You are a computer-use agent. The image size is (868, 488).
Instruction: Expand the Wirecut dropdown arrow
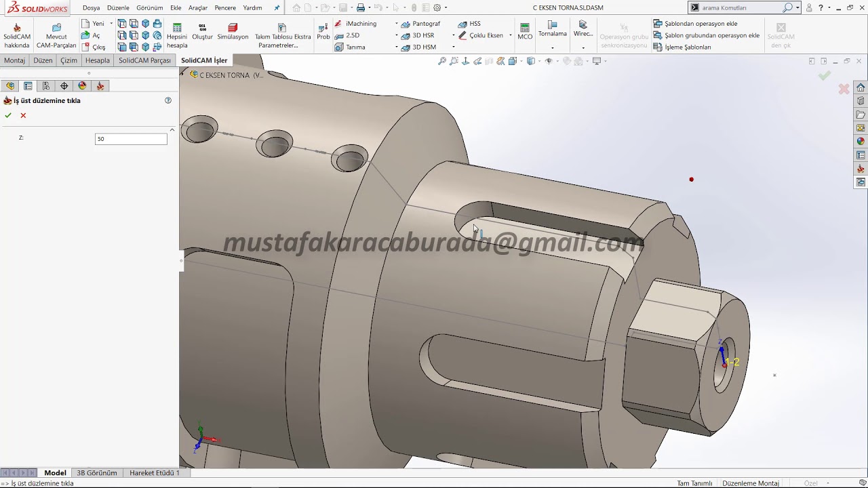pos(583,48)
